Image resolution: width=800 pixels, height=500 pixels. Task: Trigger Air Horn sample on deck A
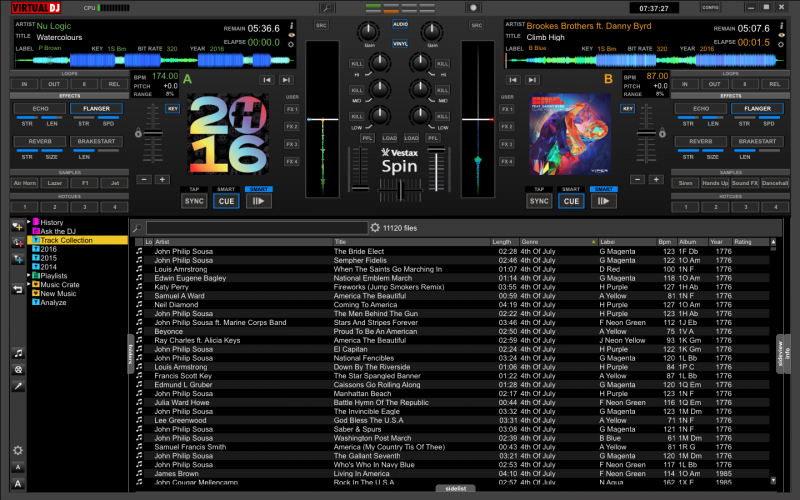coord(25,183)
